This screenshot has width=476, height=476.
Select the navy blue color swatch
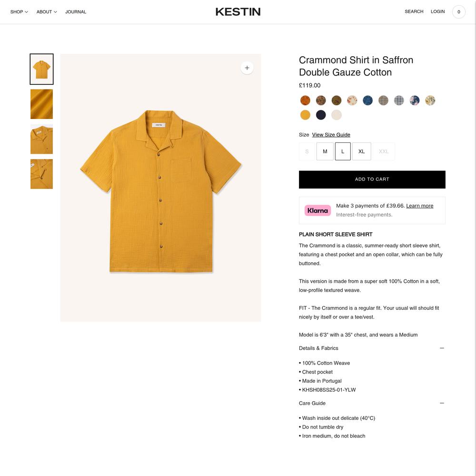[x=320, y=115]
